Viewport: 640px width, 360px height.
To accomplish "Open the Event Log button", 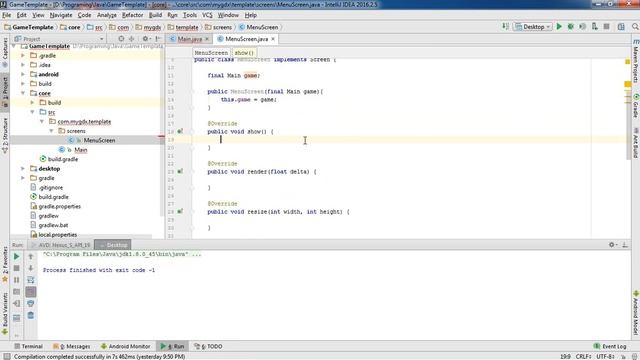I will pyautogui.click(x=610, y=346).
